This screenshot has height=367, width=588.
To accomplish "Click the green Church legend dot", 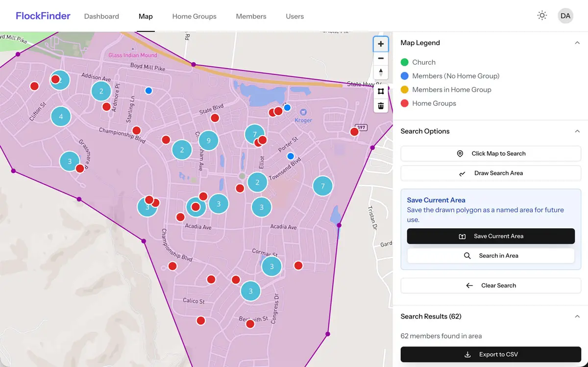I will click(x=404, y=62).
